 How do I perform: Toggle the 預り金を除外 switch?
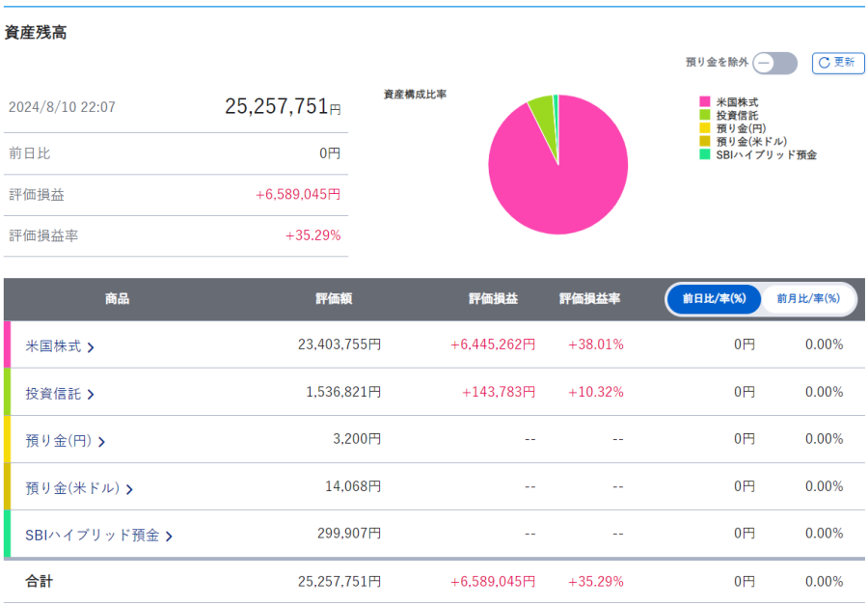click(x=774, y=63)
